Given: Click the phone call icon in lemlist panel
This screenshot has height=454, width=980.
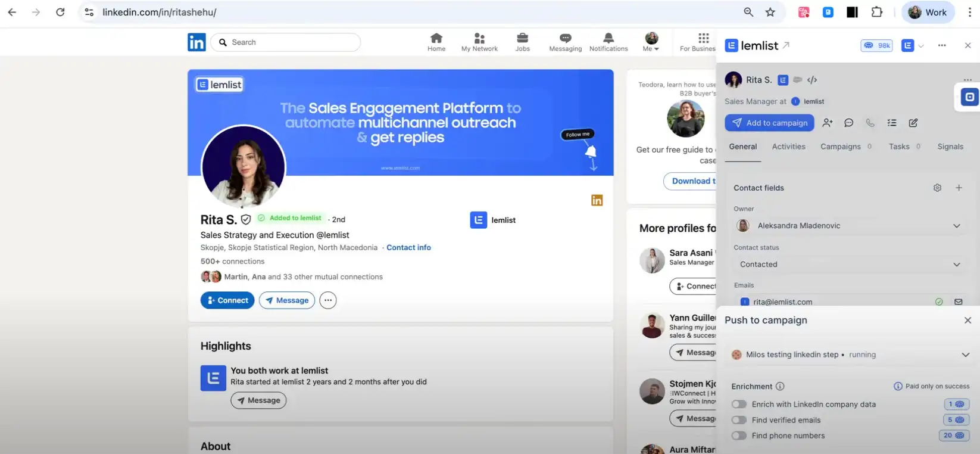Looking at the screenshot, I should pyautogui.click(x=870, y=123).
